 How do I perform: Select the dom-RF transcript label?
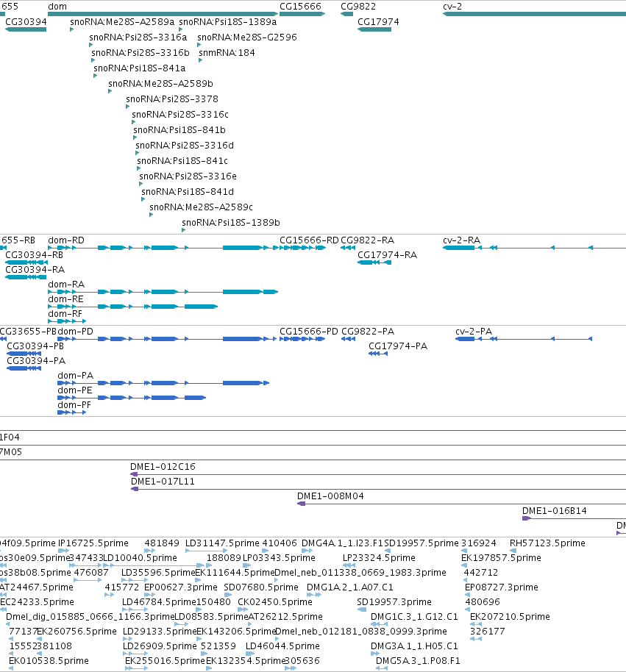(x=65, y=314)
